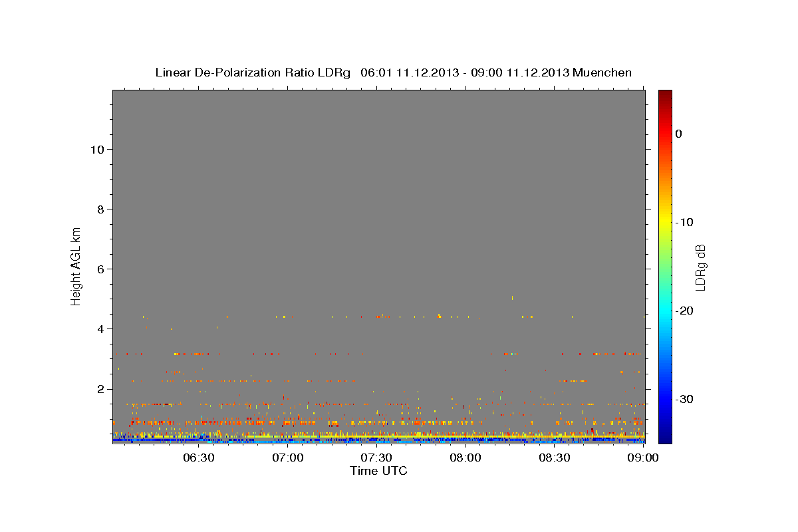Click the blue low-LDR layer at the plot bottom
The width and height of the screenshot is (798, 532).
pos(378,440)
